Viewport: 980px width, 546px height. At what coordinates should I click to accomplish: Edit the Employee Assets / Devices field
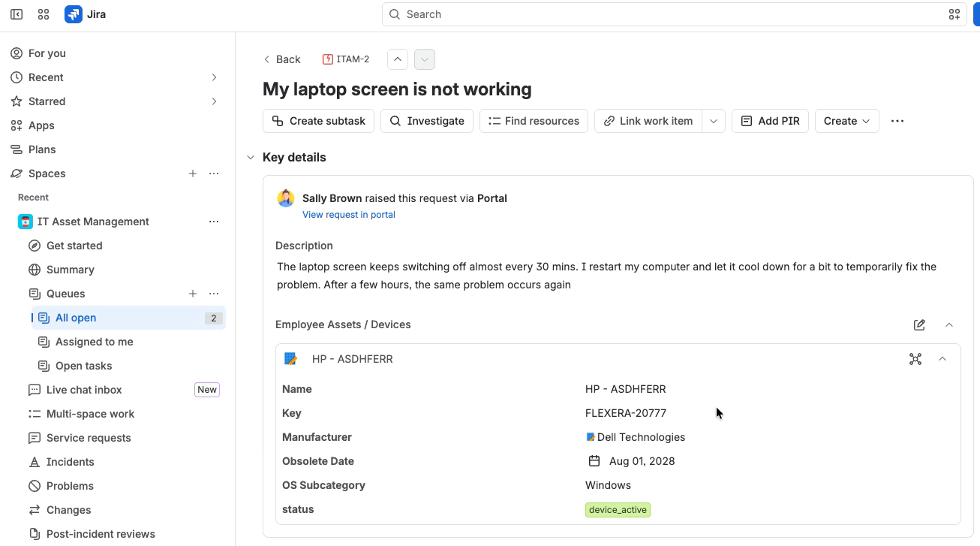coord(919,324)
